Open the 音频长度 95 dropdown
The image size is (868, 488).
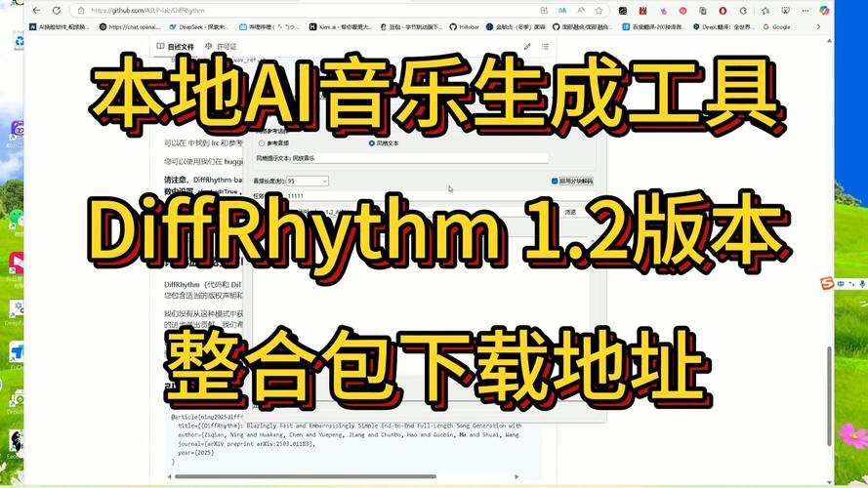[308, 181]
